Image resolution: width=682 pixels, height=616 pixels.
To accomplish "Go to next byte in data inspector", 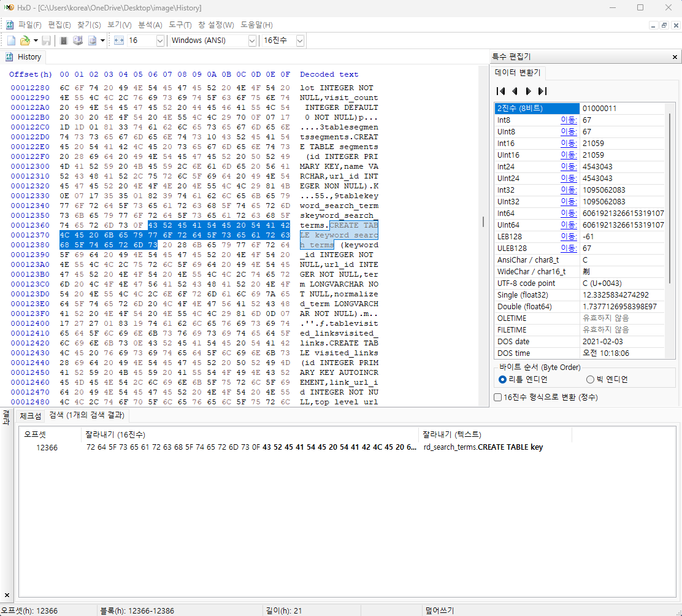I will (x=529, y=91).
